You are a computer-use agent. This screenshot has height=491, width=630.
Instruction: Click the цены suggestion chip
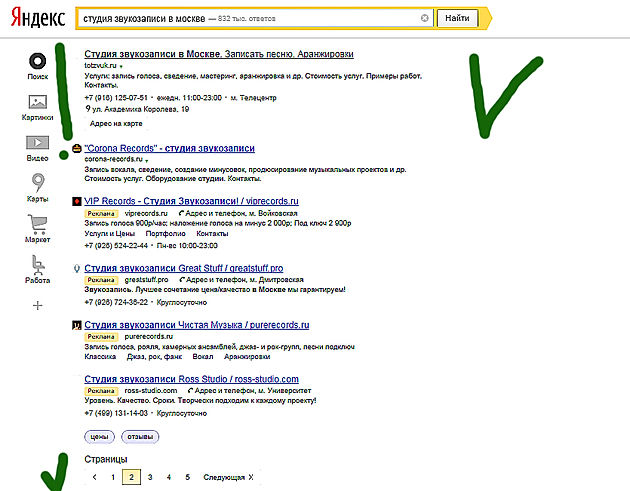99,437
